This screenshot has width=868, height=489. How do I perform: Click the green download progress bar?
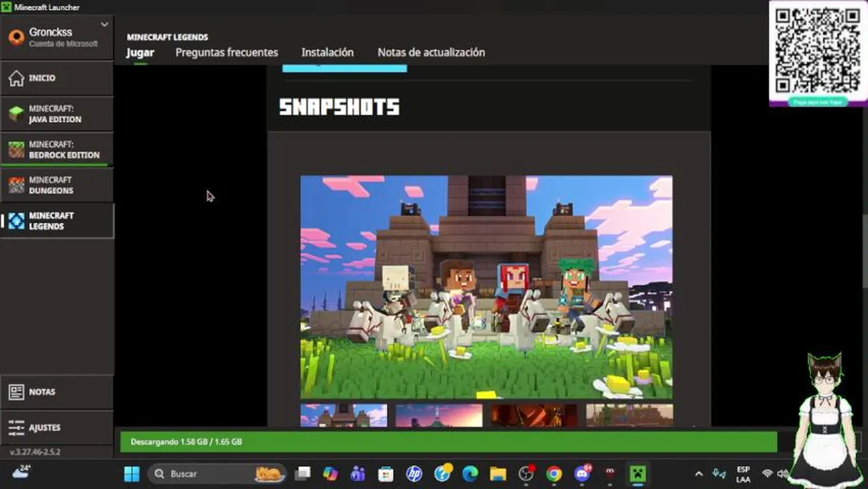(448, 441)
